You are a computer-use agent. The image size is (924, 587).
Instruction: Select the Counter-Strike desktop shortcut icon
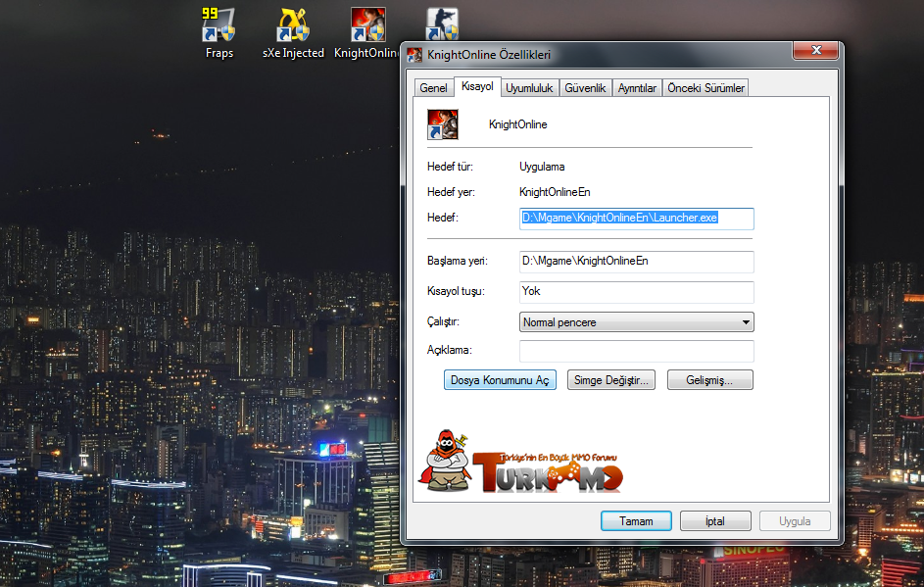(x=442, y=24)
